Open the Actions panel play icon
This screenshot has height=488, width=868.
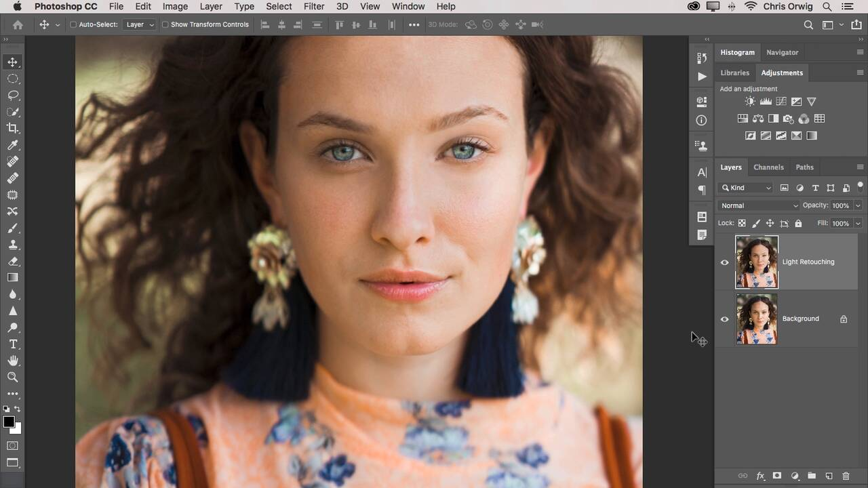pos(702,77)
